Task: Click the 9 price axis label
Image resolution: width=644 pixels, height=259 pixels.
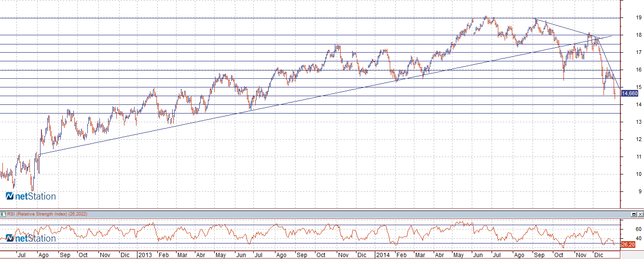Action: click(x=640, y=191)
